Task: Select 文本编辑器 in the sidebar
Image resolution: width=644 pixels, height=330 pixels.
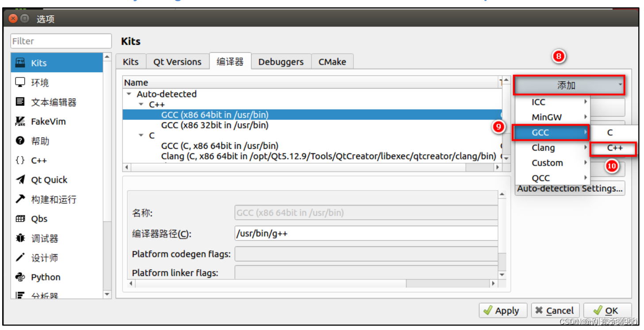Action: click(x=50, y=101)
